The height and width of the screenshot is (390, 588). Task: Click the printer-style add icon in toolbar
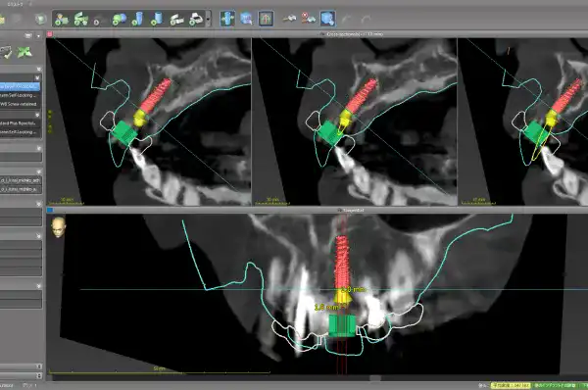(196, 19)
